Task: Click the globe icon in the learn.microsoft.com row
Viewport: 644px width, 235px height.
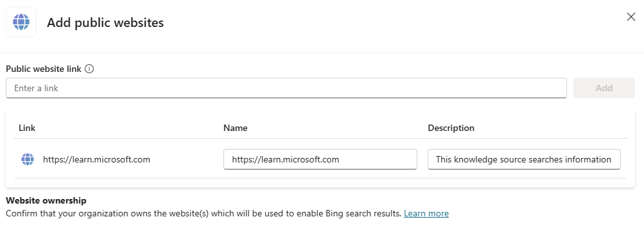Action: click(28, 159)
